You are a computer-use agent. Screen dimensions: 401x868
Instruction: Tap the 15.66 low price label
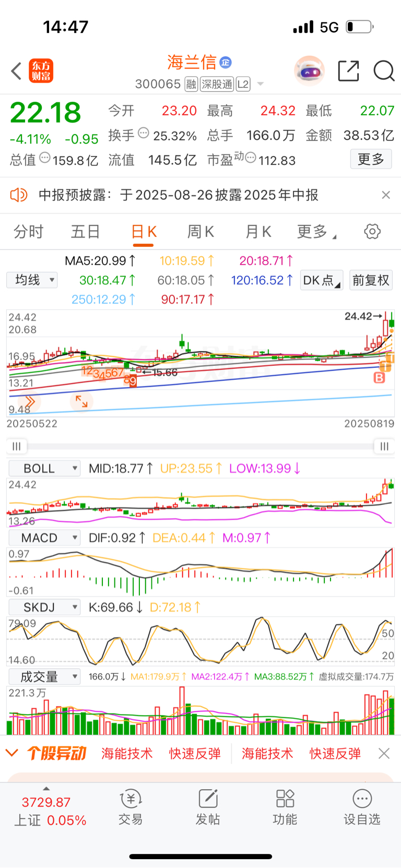click(x=160, y=373)
